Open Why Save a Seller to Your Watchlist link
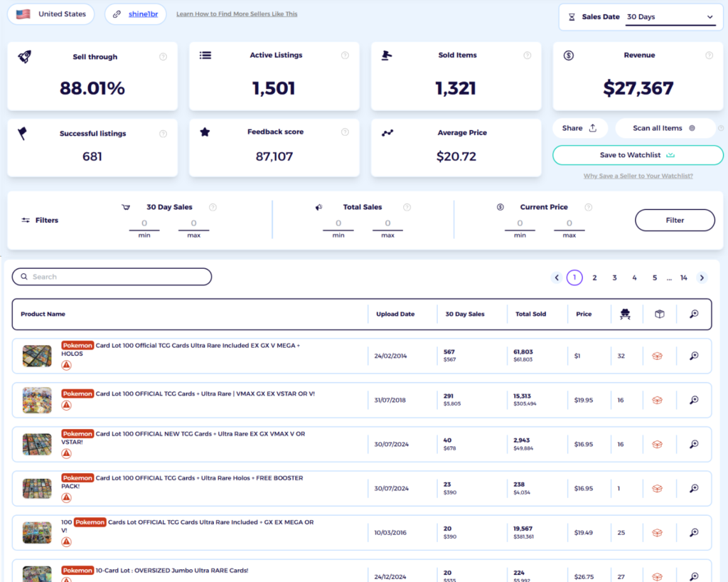The width and height of the screenshot is (728, 582). [x=638, y=176]
